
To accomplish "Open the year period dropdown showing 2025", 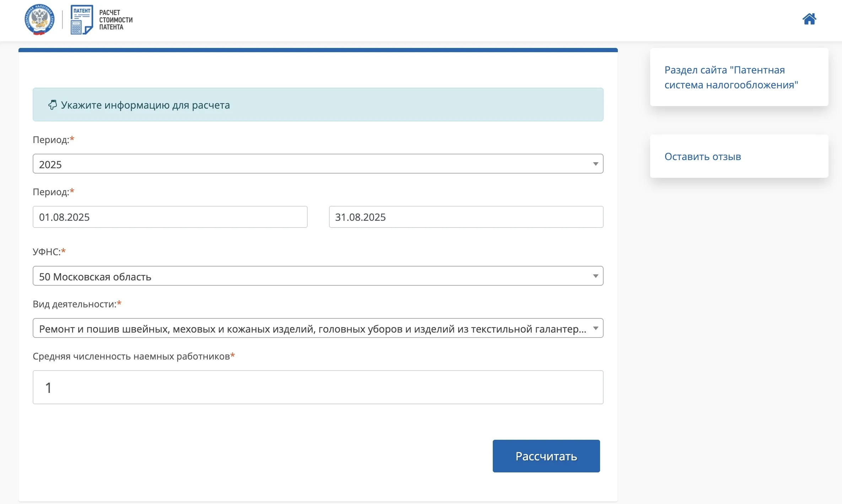I will 313,164.
